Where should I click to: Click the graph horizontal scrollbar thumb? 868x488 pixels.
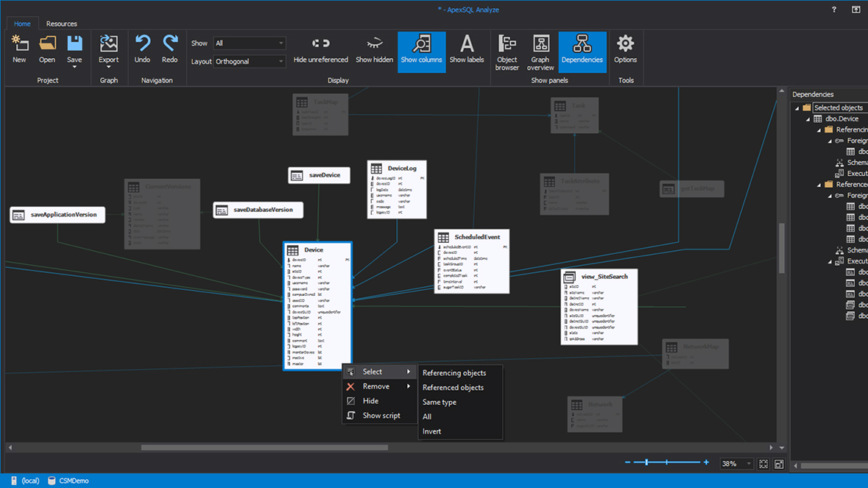(264, 448)
